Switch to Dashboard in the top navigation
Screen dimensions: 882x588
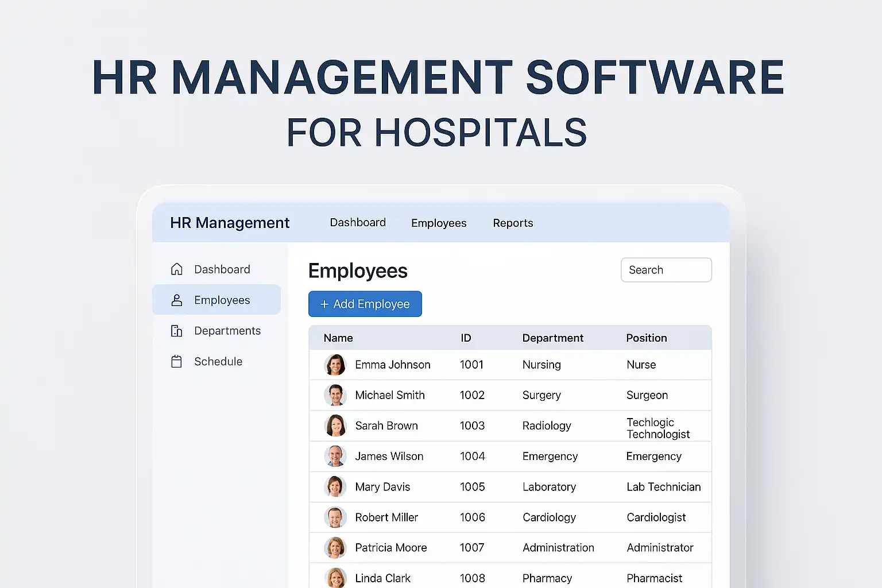click(x=358, y=222)
